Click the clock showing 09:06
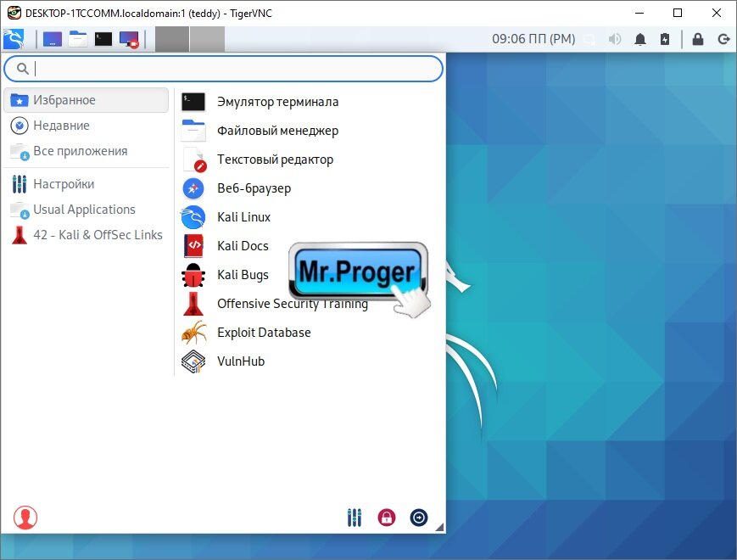Image resolution: width=737 pixels, height=560 pixels. click(x=533, y=39)
